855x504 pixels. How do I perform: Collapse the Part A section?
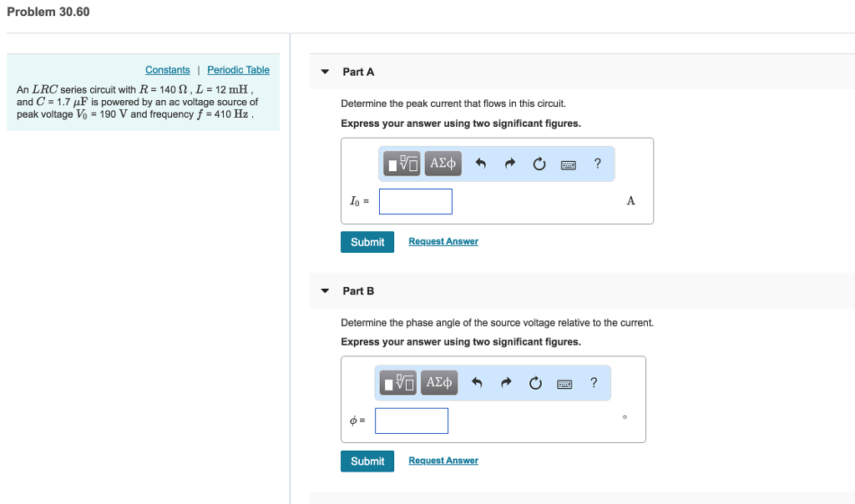tap(324, 72)
